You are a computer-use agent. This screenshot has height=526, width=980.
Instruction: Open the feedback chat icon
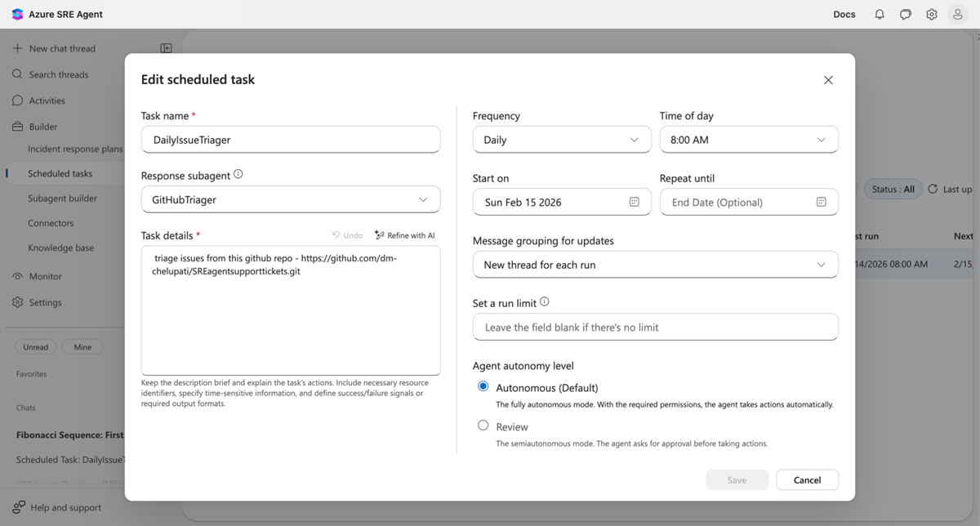(x=906, y=15)
